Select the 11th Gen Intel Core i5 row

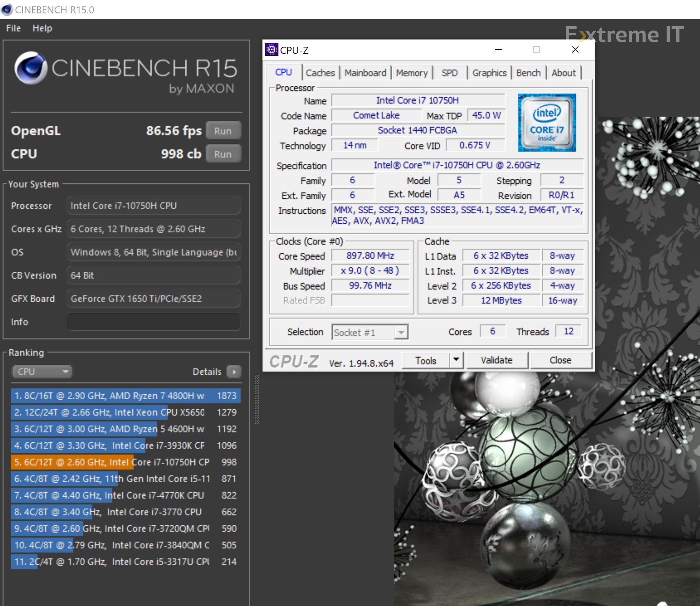coord(126,479)
